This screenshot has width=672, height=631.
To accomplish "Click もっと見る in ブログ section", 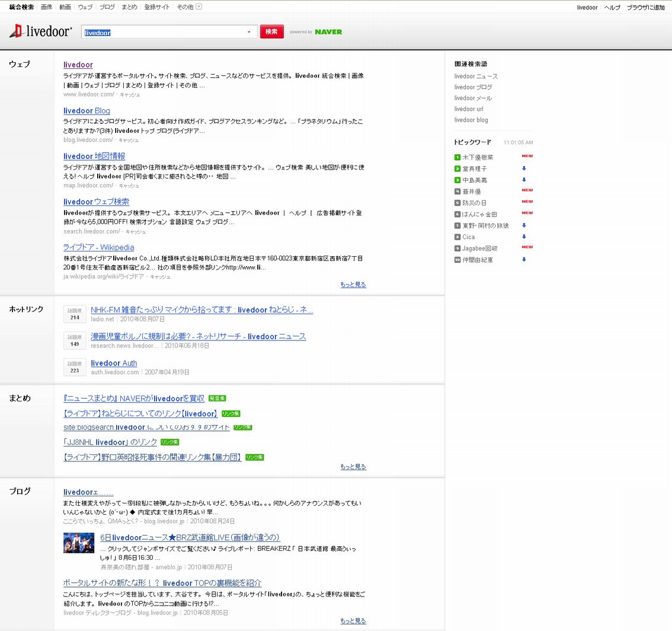I will 353,621.
